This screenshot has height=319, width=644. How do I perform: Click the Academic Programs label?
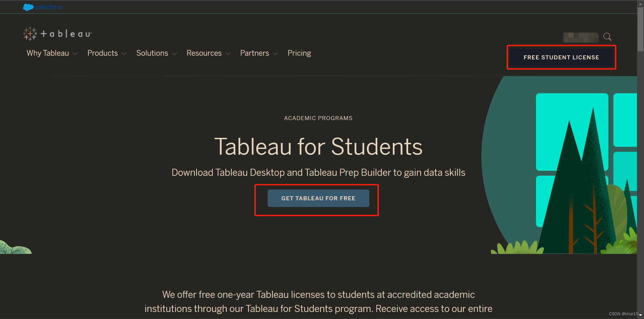click(x=318, y=118)
